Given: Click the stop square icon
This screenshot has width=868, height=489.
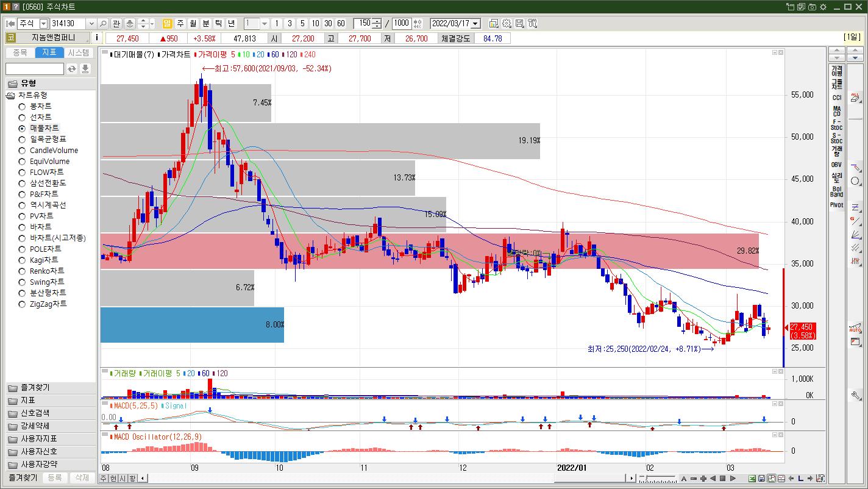Looking at the screenshot, I should pyautogui.click(x=723, y=479).
